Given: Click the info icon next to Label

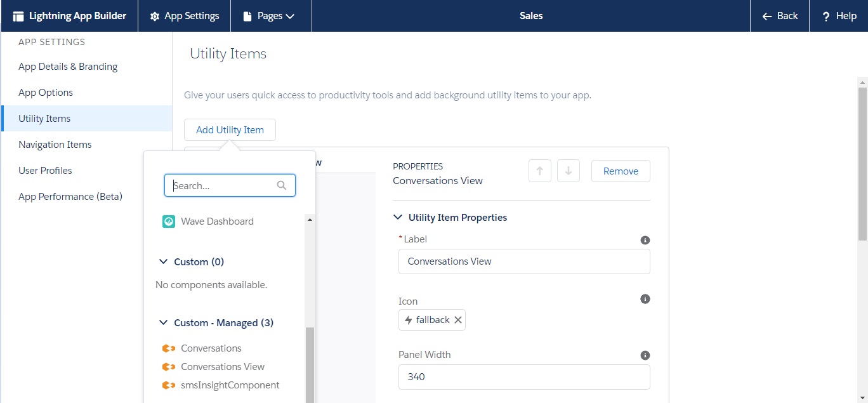Looking at the screenshot, I should [x=645, y=240].
